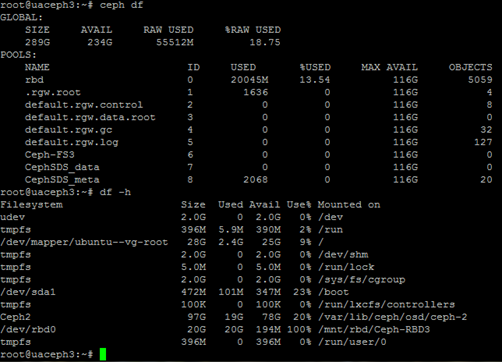Select the /dev/shm mount point
Screen dimensions: 502x362
tap(343, 255)
